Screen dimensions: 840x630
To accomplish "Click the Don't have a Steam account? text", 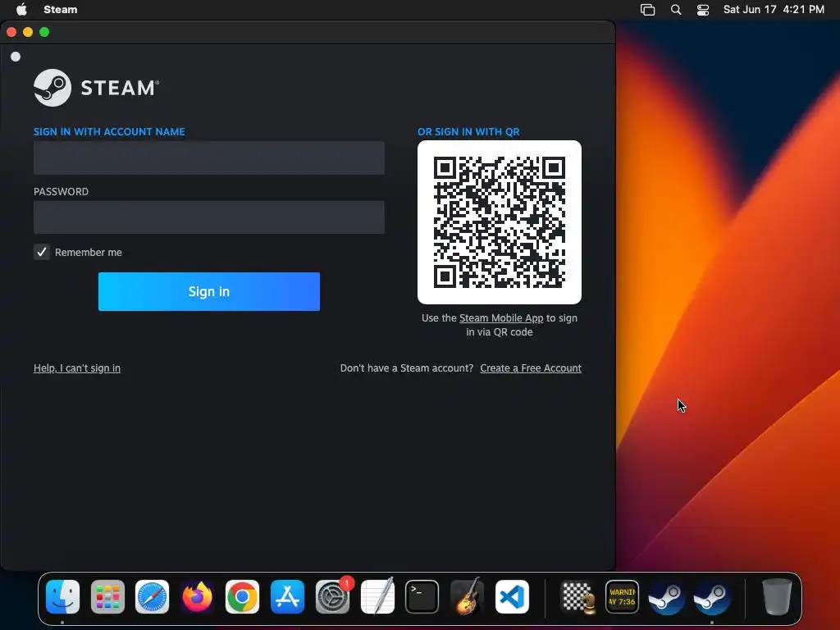I will pos(407,368).
